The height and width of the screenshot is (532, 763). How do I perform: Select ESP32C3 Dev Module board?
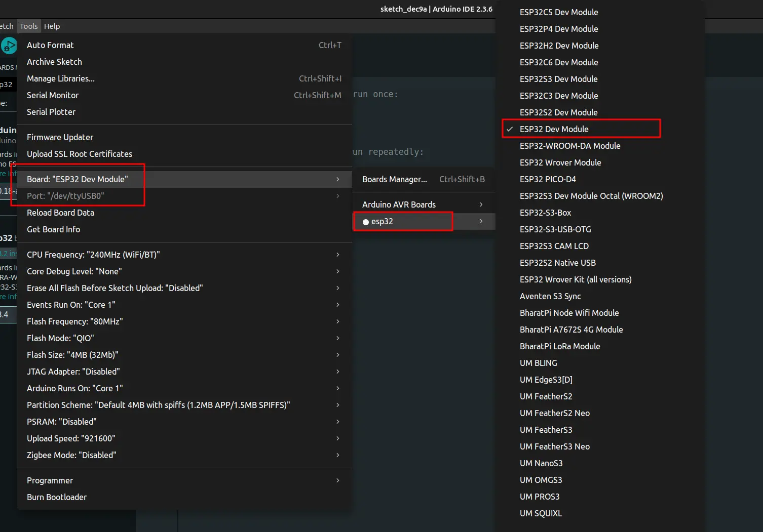[x=600, y=96]
